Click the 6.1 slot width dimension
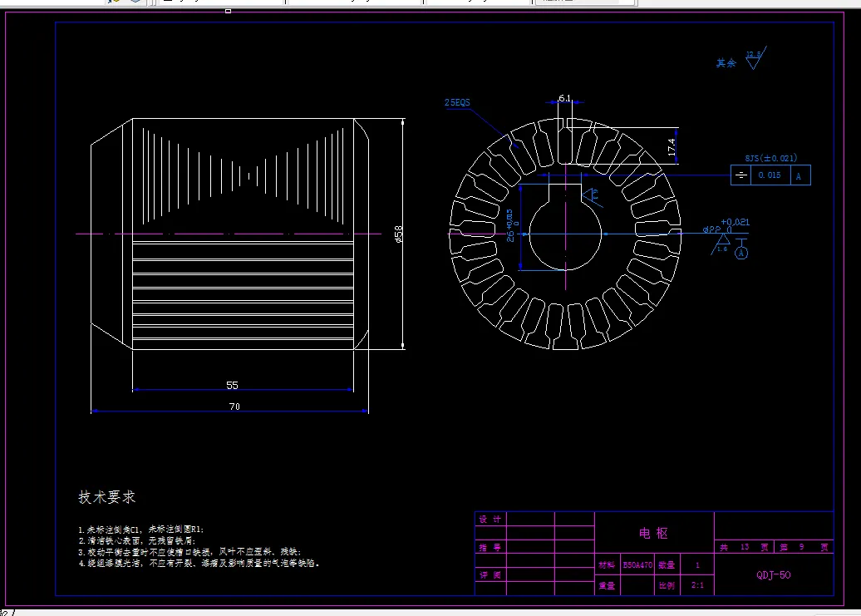 pos(564,98)
